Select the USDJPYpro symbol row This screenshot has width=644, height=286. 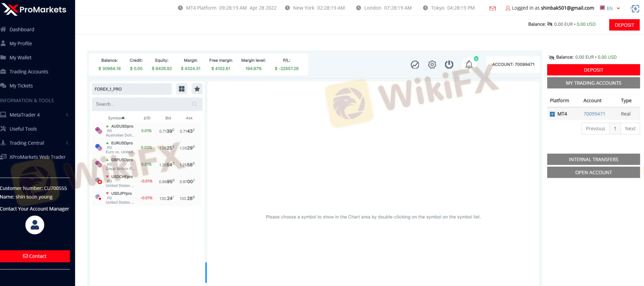click(146, 198)
